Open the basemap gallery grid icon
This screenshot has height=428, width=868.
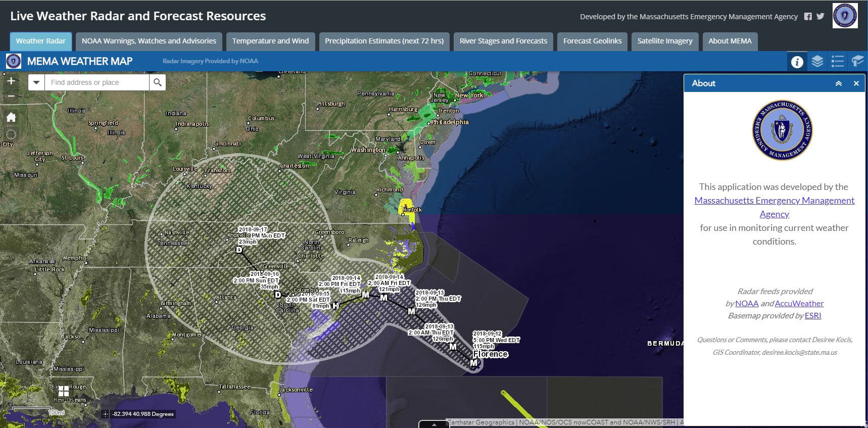tap(64, 391)
